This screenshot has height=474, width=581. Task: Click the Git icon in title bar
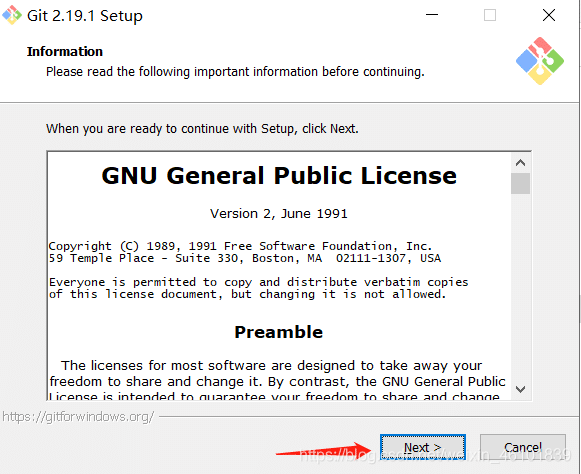tap(12, 15)
